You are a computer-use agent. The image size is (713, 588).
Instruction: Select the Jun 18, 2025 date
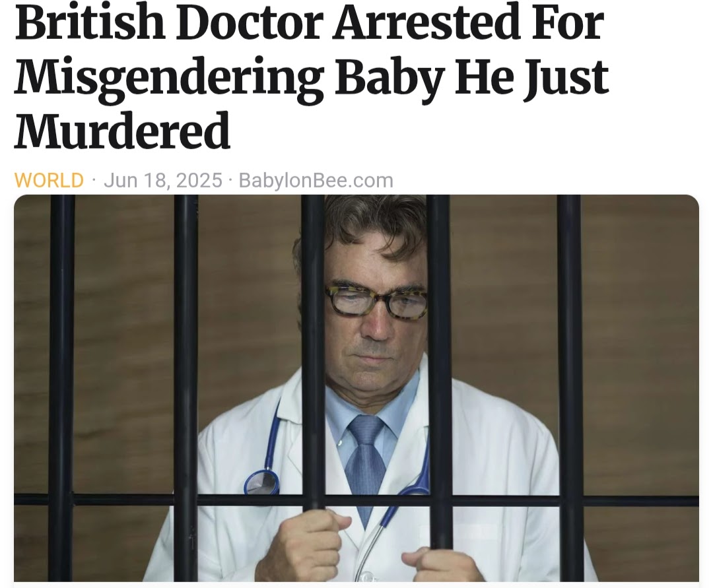[163, 180]
